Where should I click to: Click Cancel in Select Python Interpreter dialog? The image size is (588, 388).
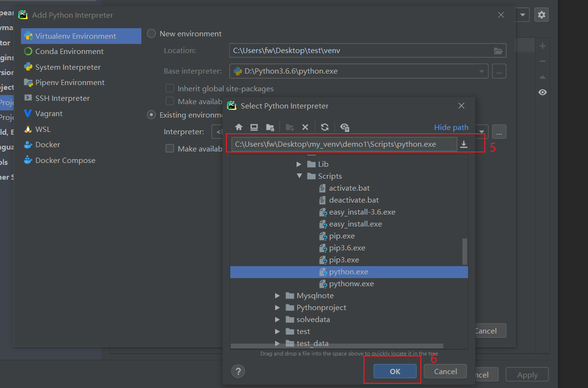[446, 371]
